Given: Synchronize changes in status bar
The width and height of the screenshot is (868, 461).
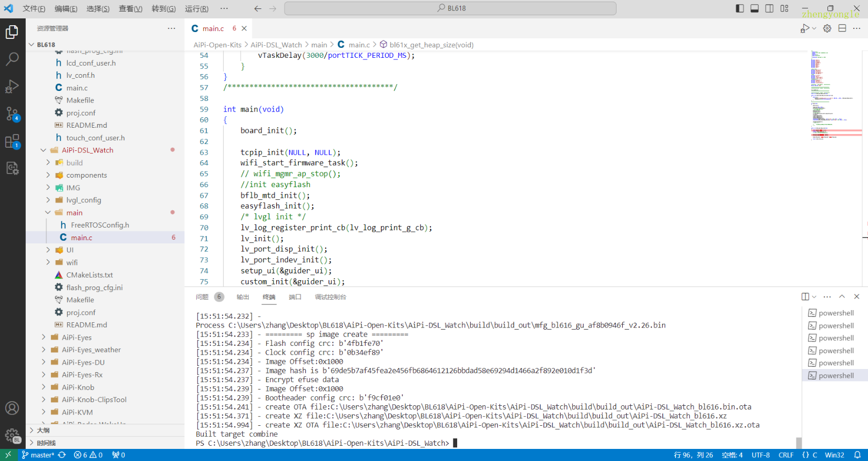Looking at the screenshot, I should click(x=62, y=455).
